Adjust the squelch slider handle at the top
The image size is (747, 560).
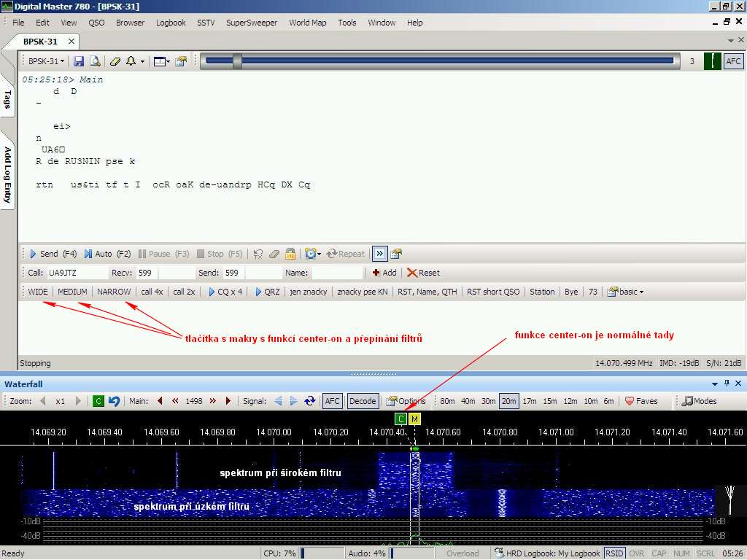pyautogui.click(x=237, y=61)
